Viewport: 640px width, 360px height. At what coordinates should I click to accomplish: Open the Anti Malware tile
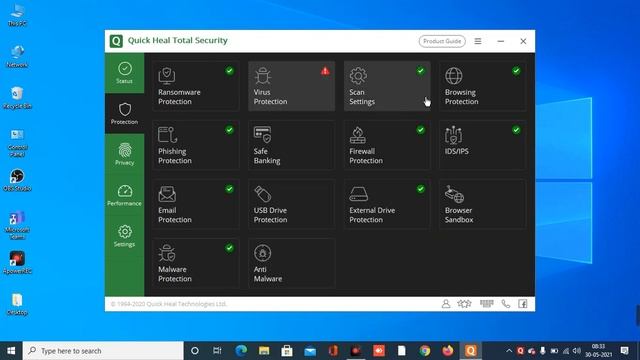coord(291,263)
